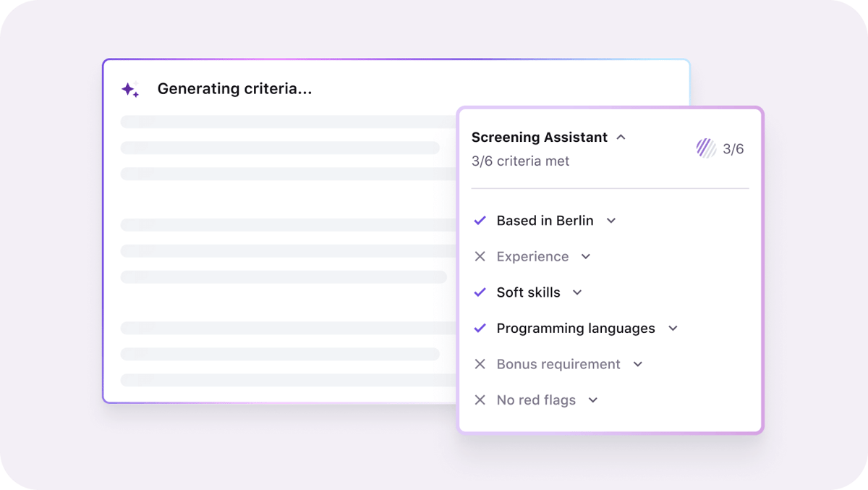Click the X icon beside Experience
The height and width of the screenshot is (490, 868).
(480, 257)
